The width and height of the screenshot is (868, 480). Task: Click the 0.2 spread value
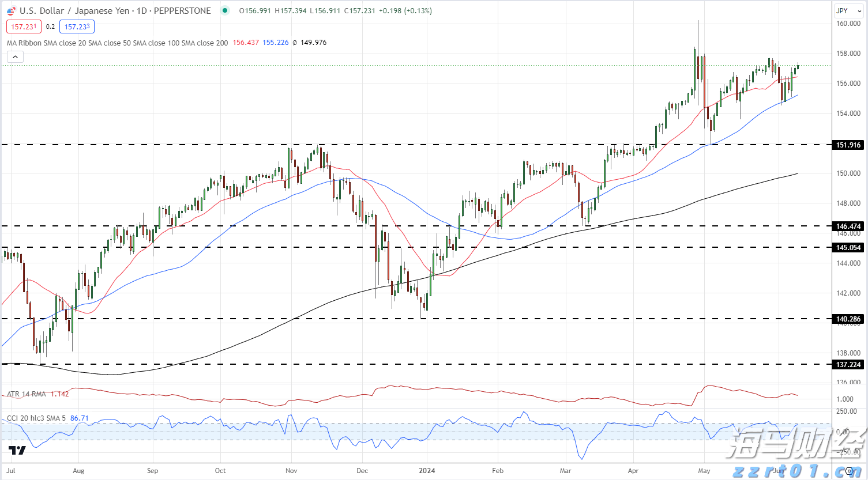[50, 27]
